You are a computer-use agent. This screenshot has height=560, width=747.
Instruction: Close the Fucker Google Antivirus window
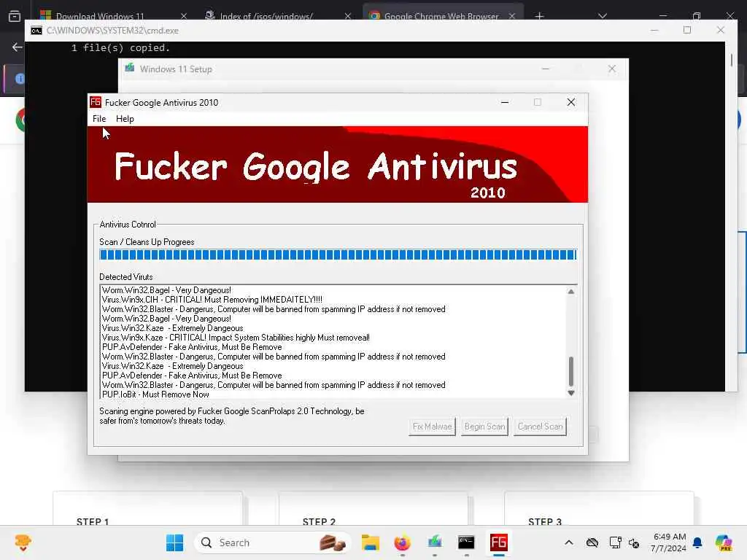(570, 102)
